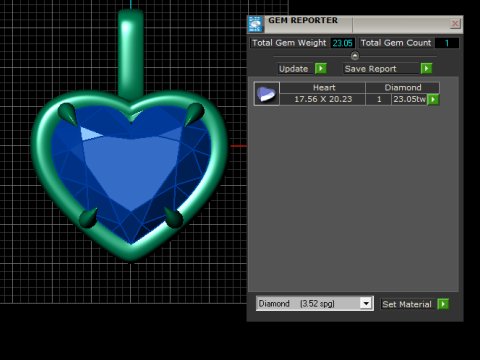The width and height of the screenshot is (480, 360).
Task: Open the Diamond material dropdown
Action: (366, 303)
